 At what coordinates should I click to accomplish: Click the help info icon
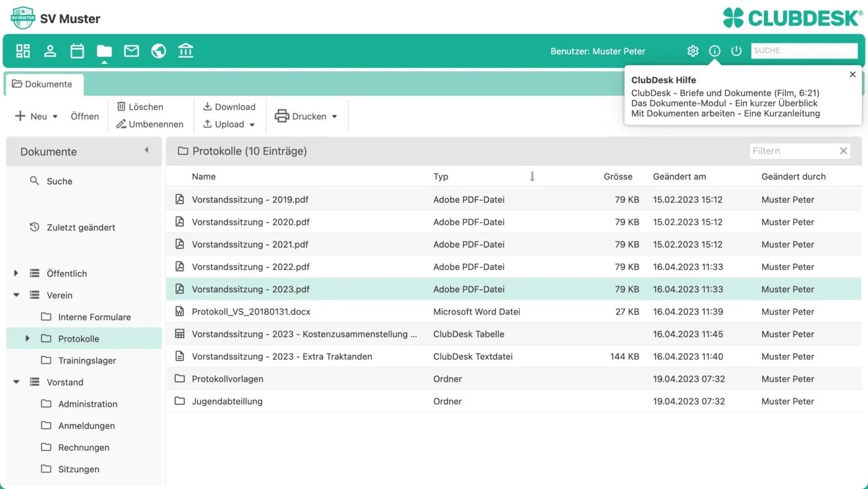pyautogui.click(x=714, y=51)
